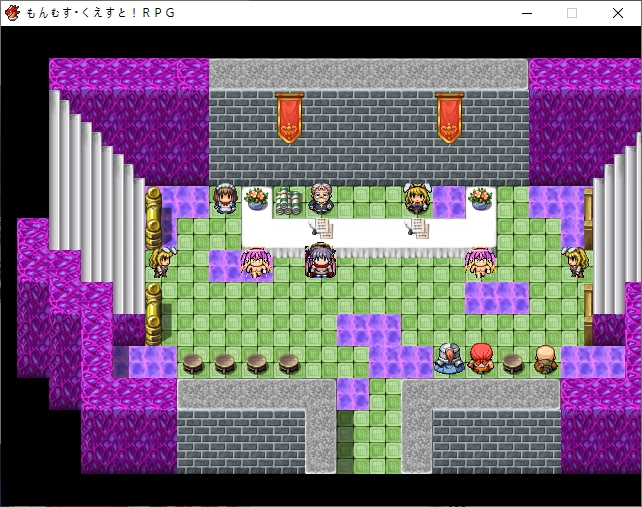Click the second round stool from left
This screenshot has height=507, width=642.
(225, 363)
